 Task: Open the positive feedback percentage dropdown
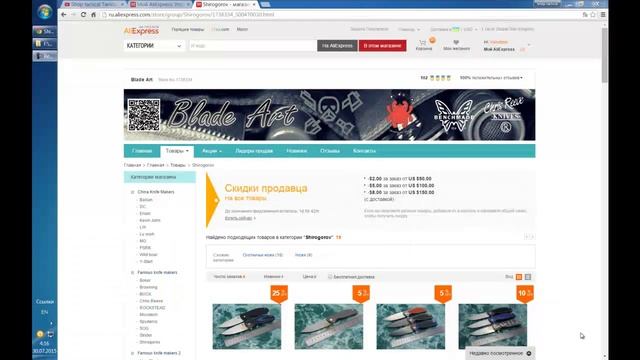pyautogui.click(x=491, y=78)
